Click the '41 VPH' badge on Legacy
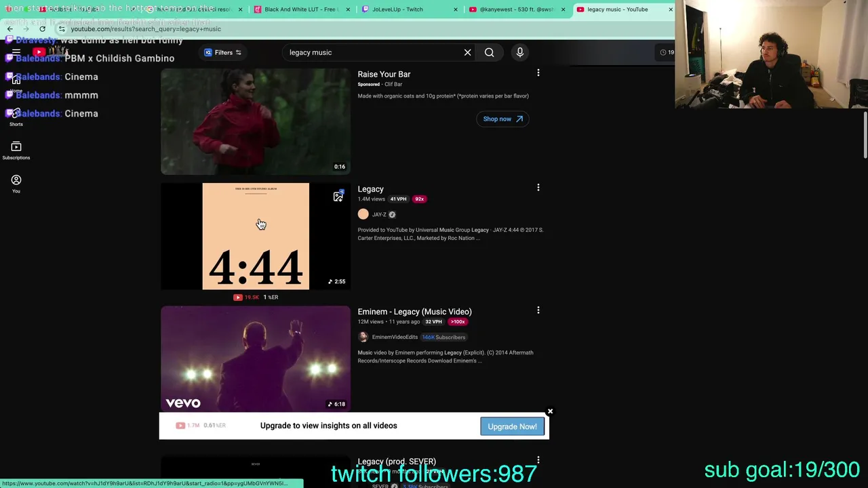868x488 pixels. (x=398, y=199)
